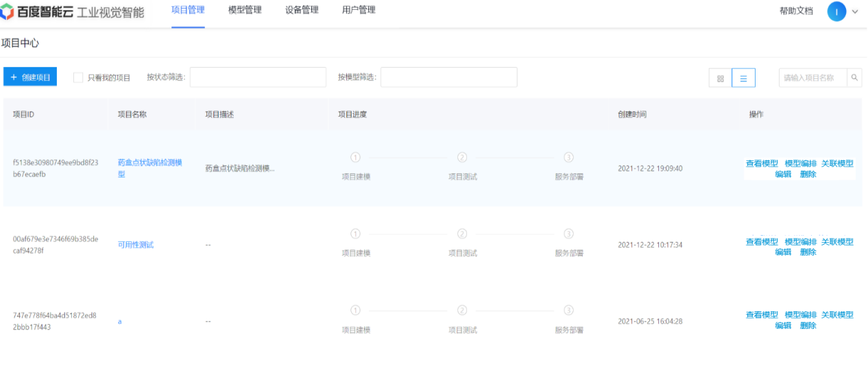Click the 创建项目 button

point(30,77)
